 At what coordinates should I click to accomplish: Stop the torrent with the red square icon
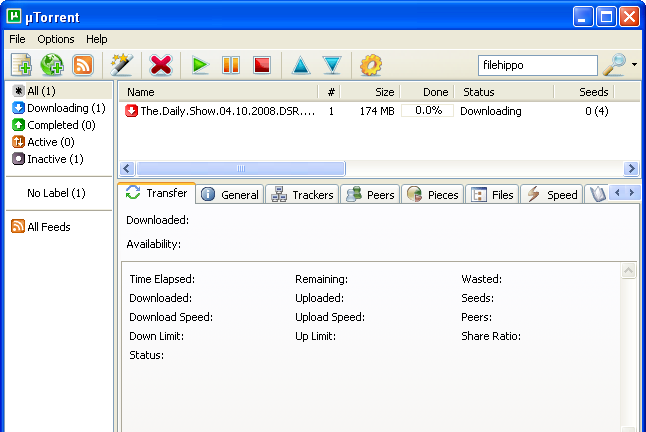tap(262, 65)
